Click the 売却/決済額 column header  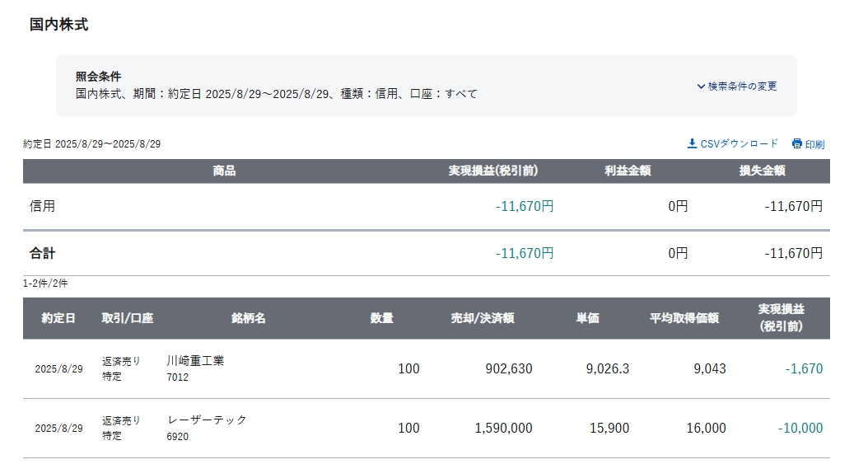483,318
